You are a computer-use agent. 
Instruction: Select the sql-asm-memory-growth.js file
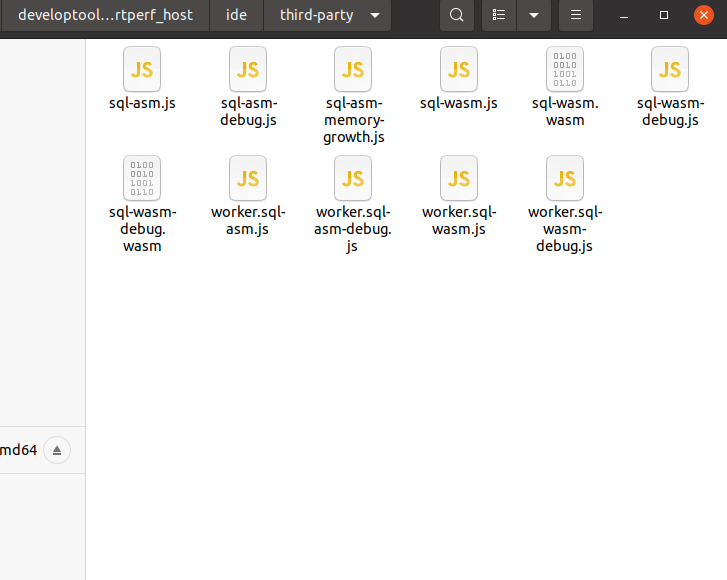point(353,68)
